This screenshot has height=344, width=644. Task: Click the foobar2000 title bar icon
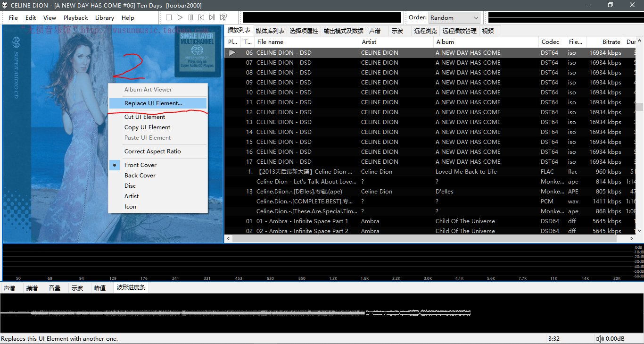click(5, 5)
